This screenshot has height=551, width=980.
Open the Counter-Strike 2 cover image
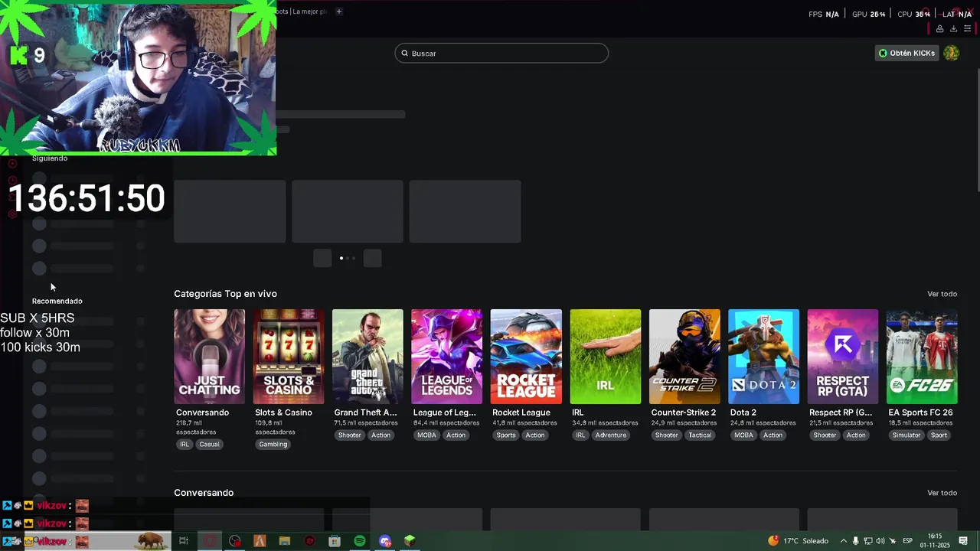[x=684, y=357]
